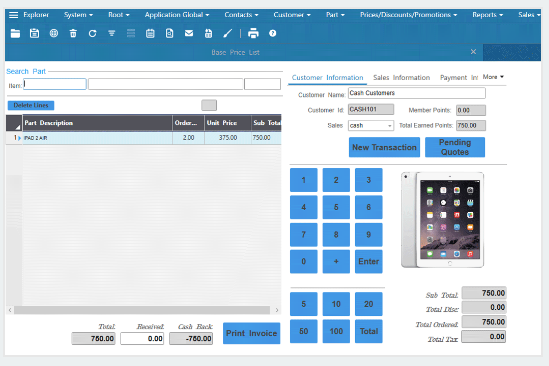Click the export document toolbar icon
This screenshot has height=366, width=549.
tap(208, 34)
